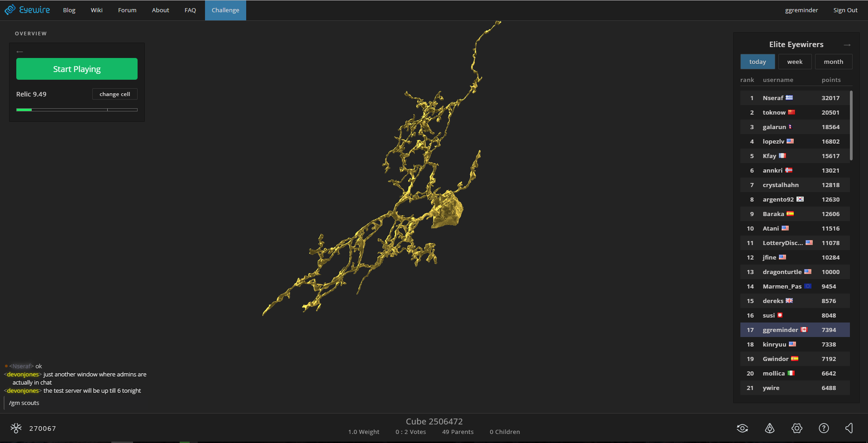Click the flag next to toknow
The image size is (868, 443).
[792, 112]
